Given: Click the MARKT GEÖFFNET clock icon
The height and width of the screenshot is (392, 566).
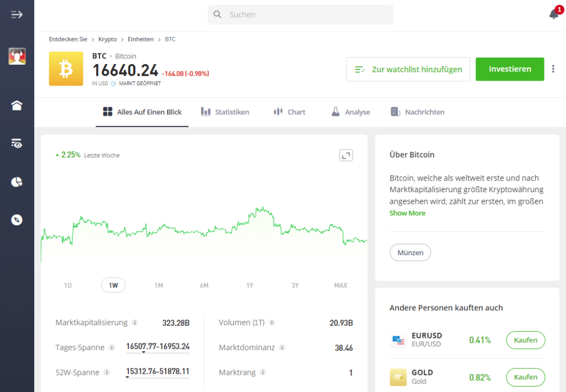Looking at the screenshot, I should (113, 83).
